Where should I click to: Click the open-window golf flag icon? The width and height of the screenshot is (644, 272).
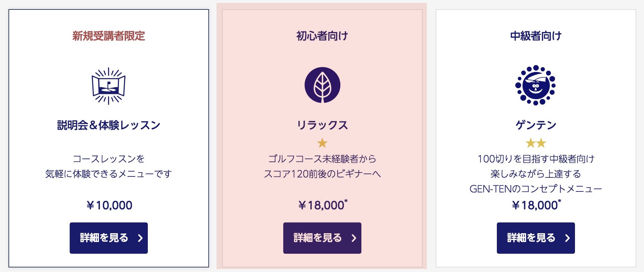click(108, 86)
